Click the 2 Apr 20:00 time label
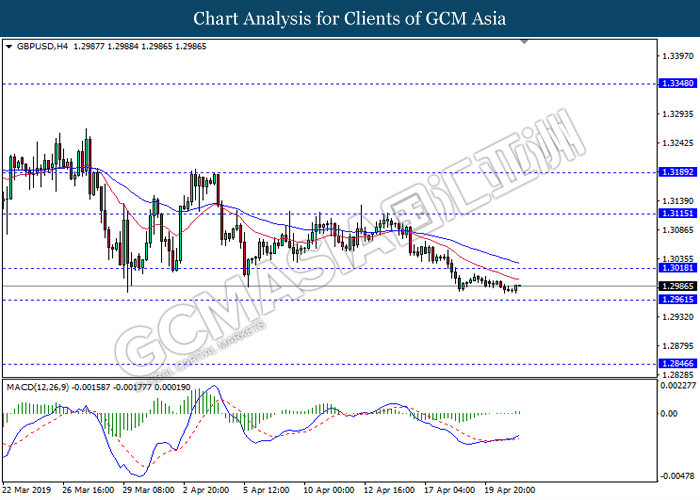This screenshot has width=700, height=500. point(206,490)
